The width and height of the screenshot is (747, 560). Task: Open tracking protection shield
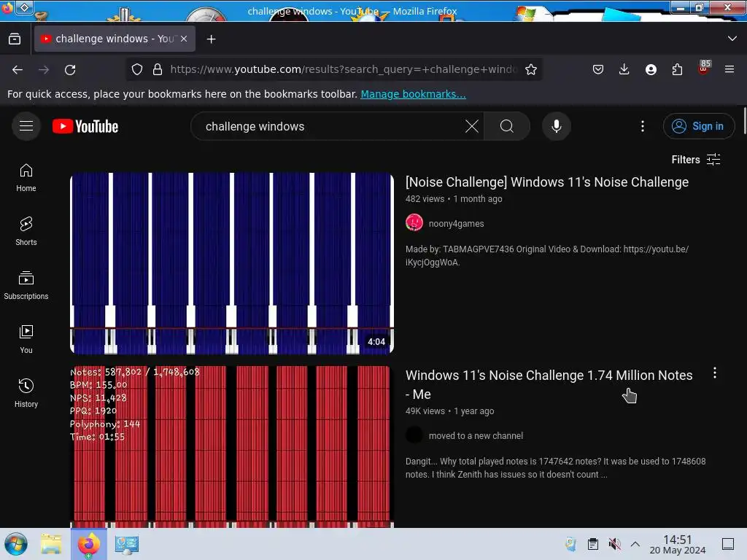click(137, 69)
